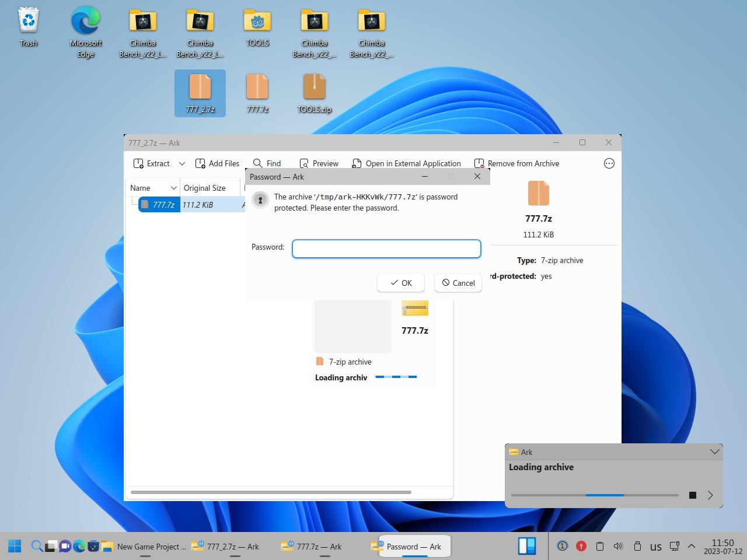Show hidden system tray icons
747x560 pixels.
692,547
